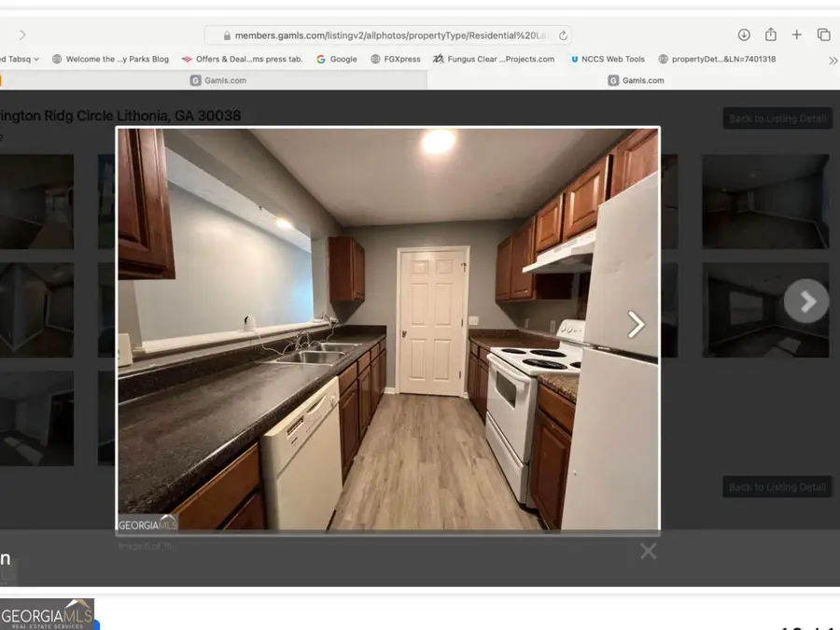
Task: Close the photo viewer with the X
Action: [x=648, y=551]
